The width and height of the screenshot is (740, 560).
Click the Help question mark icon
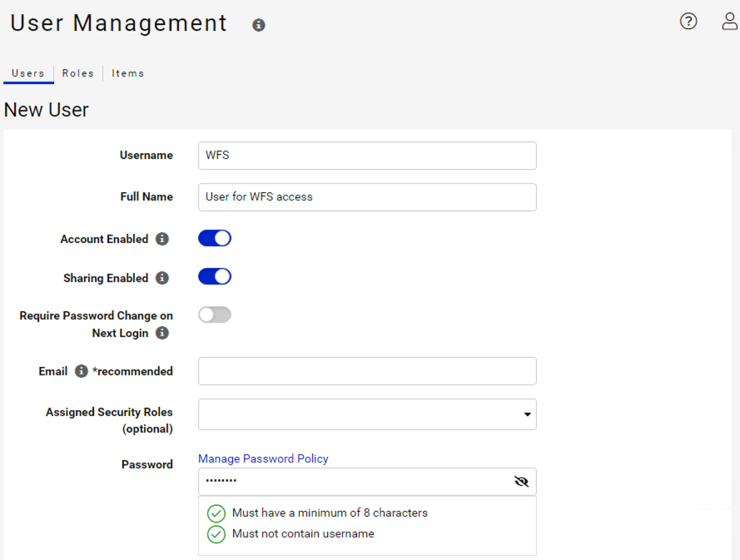[688, 21]
